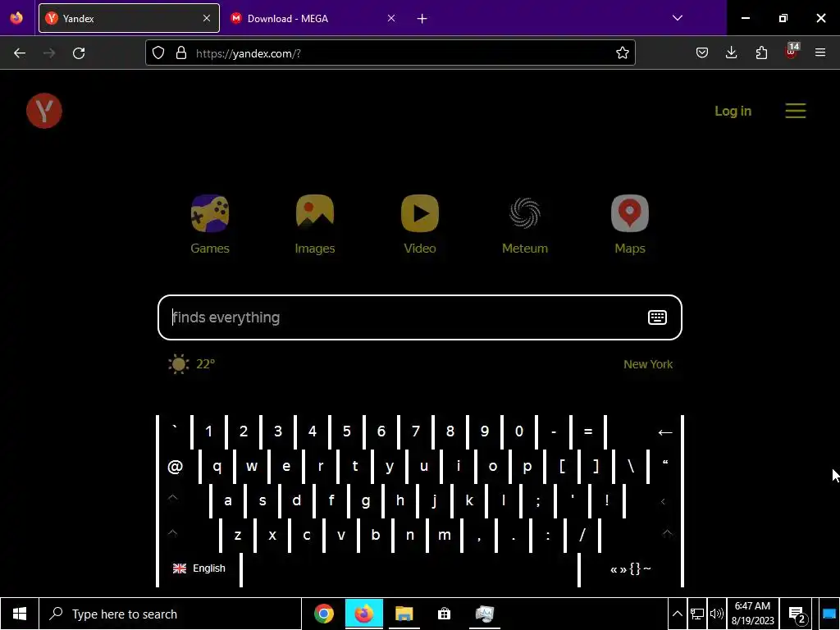Tap the @ key on virtual keyboard
Viewport: 840px width, 630px height.
click(176, 466)
